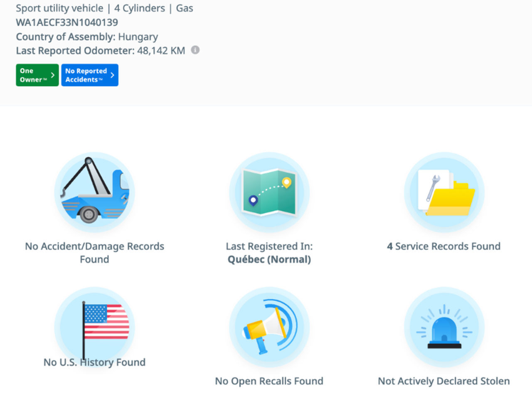Click the Last Reported Odometer reading
The width and height of the screenshot is (532, 399).
pyautogui.click(x=100, y=51)
